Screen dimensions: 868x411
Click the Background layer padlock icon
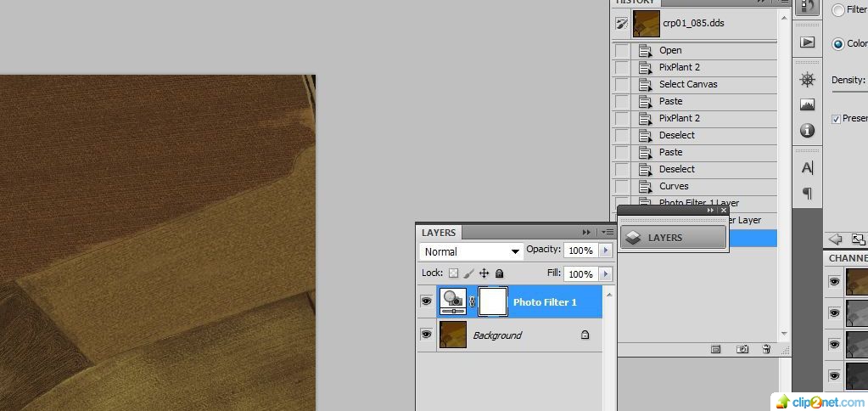point(585,335)
